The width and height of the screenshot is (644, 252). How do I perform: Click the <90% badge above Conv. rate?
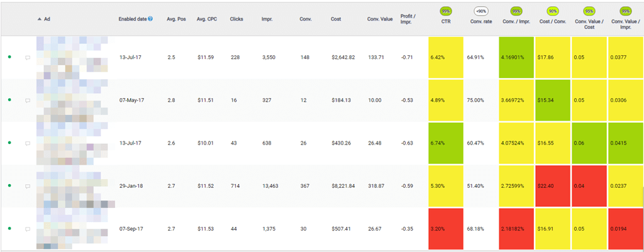pos(482,11)
